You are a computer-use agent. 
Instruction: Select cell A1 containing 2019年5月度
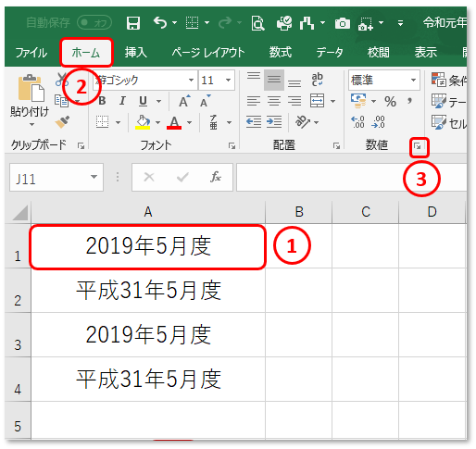[x=148, y=246]
